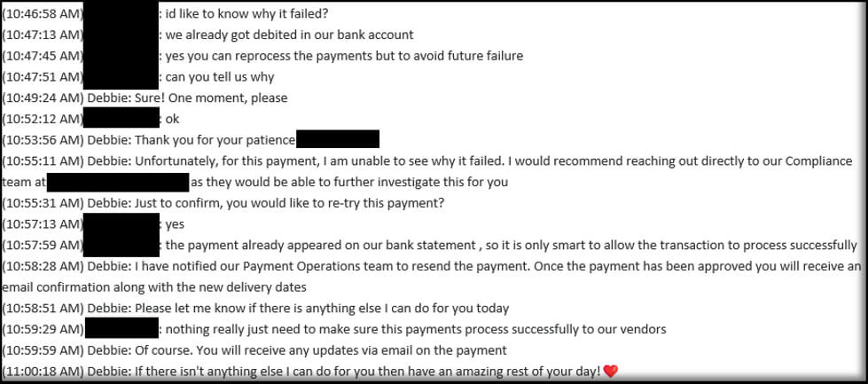Click the 10:46:58 AM timestamp
The width and height of the screenshot is (868, 384).
[x=42, y=14]
